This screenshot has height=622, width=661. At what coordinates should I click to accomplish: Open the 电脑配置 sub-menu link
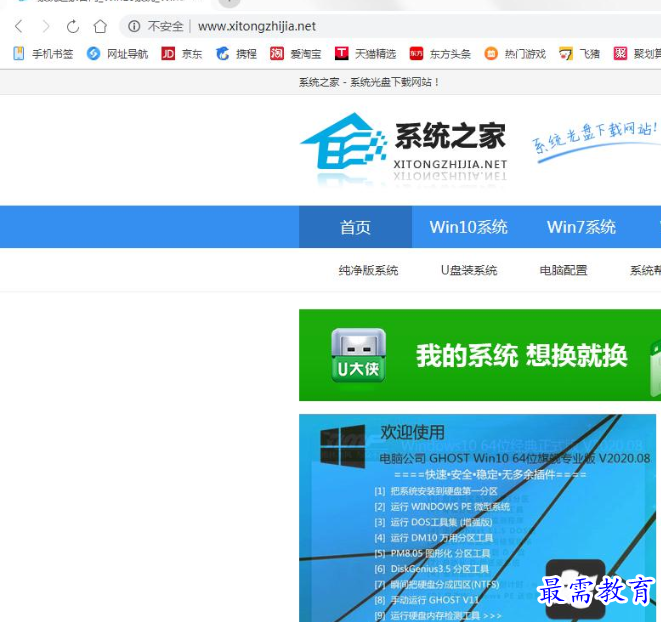(x=563, y=270)
